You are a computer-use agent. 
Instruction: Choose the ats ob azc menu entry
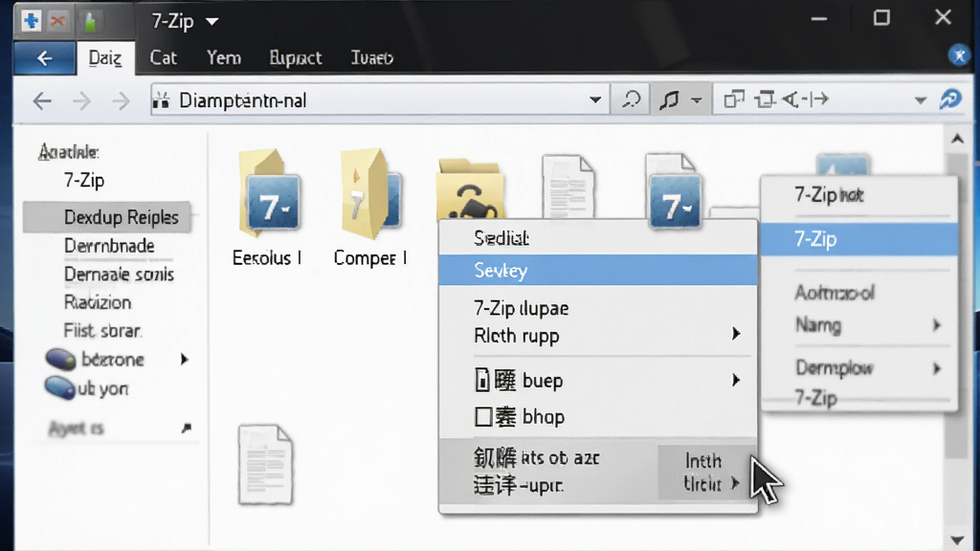(x=536, y=458)
